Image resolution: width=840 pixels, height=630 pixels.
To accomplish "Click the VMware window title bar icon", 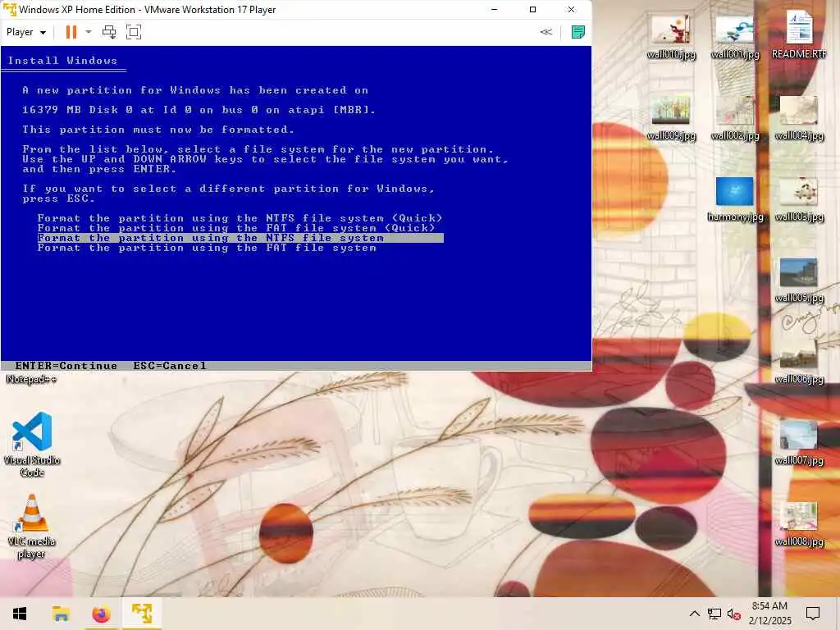I will [10, 10].
